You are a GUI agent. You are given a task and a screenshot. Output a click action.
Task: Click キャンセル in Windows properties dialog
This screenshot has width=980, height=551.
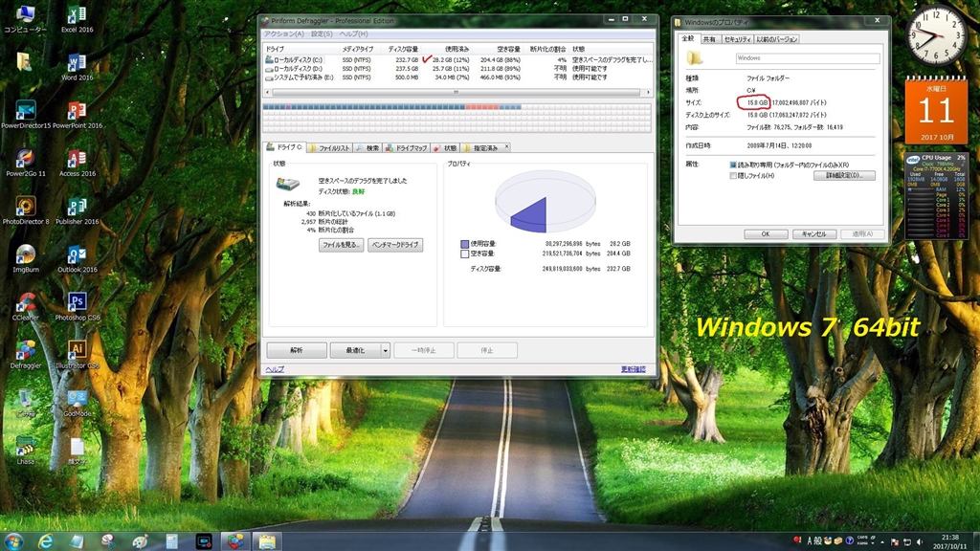[x=814, y=234]
